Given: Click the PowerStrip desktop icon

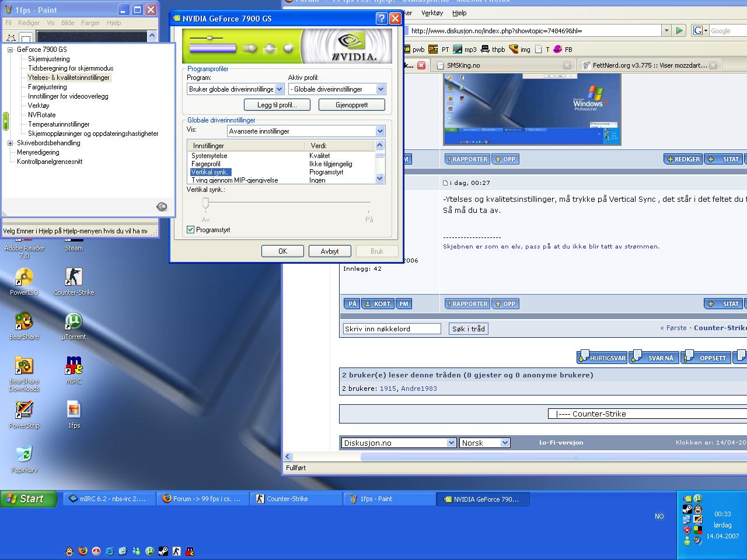Looking at the screenshot, I should 24,411.
